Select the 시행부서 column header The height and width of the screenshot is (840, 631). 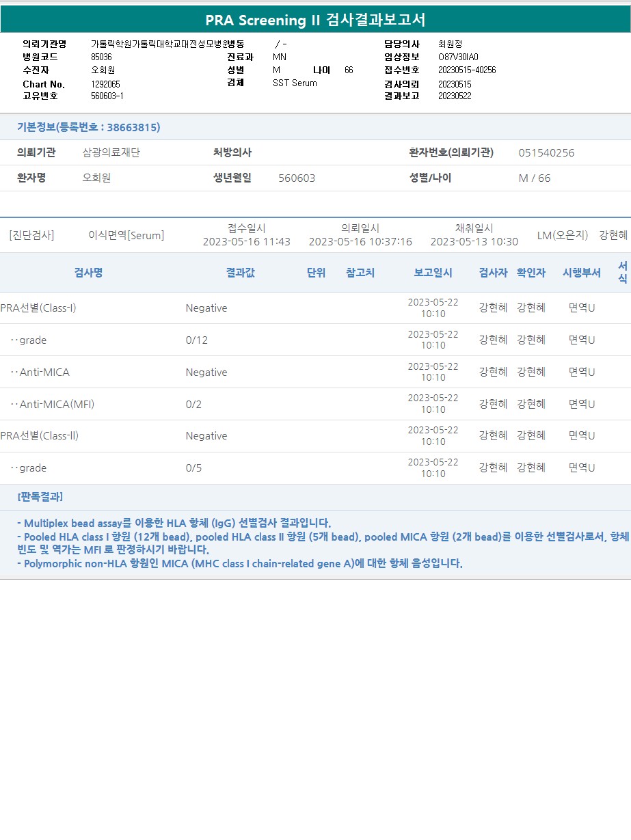(x=582, y=273)
